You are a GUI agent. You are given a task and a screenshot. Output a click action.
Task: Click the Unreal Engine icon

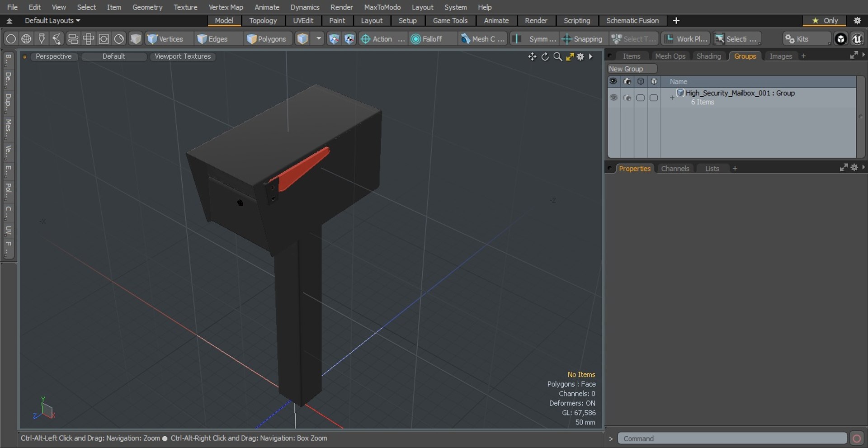pyautogui.click(x=857, y=39)
